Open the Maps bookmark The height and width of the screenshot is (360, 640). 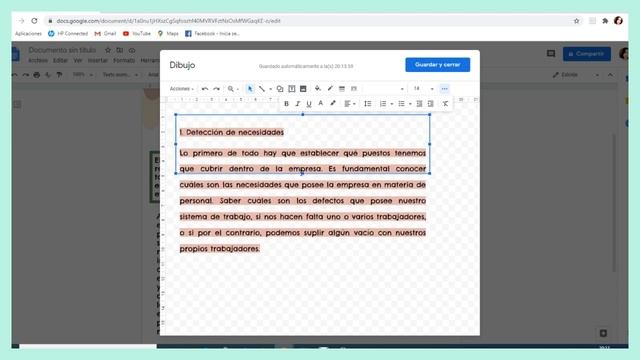click(x=168, y=33)
